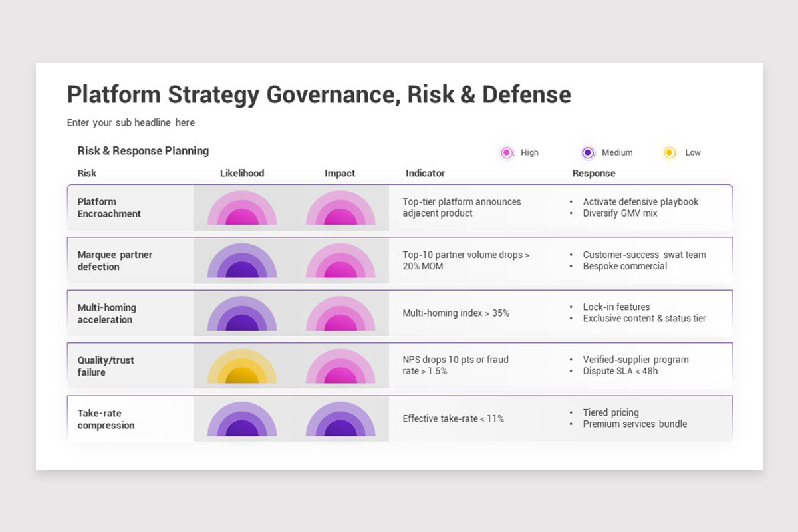
Task: Click the 'Risk' column header
Action: [x=87, y=173]
